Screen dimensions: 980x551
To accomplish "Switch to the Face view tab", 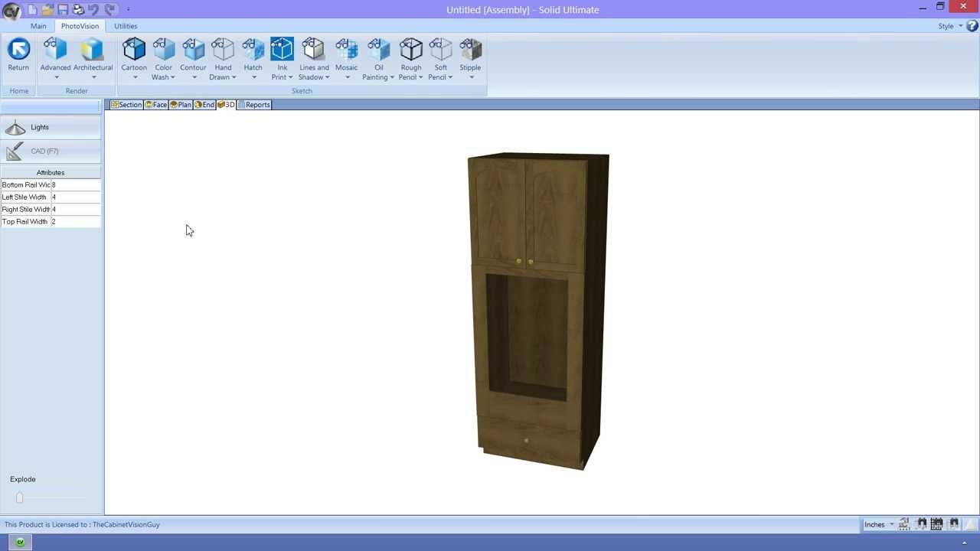I will click(156, 105).
